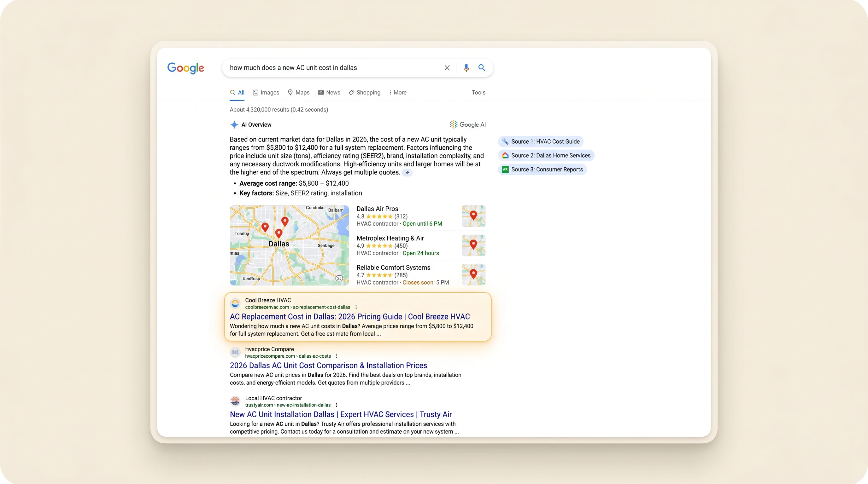Click the home icon on Source 2

(505, 155)
